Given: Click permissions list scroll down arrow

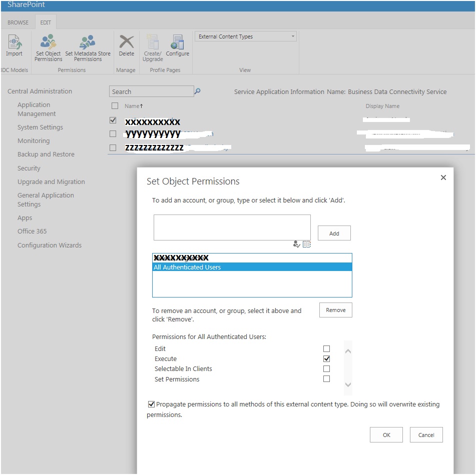Looking at the screenshot, I should (348, 384).
